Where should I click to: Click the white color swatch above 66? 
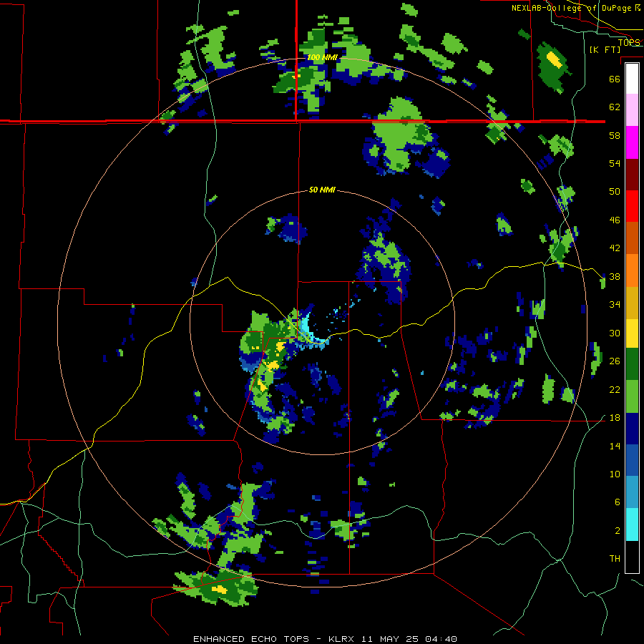click(632, 79)
